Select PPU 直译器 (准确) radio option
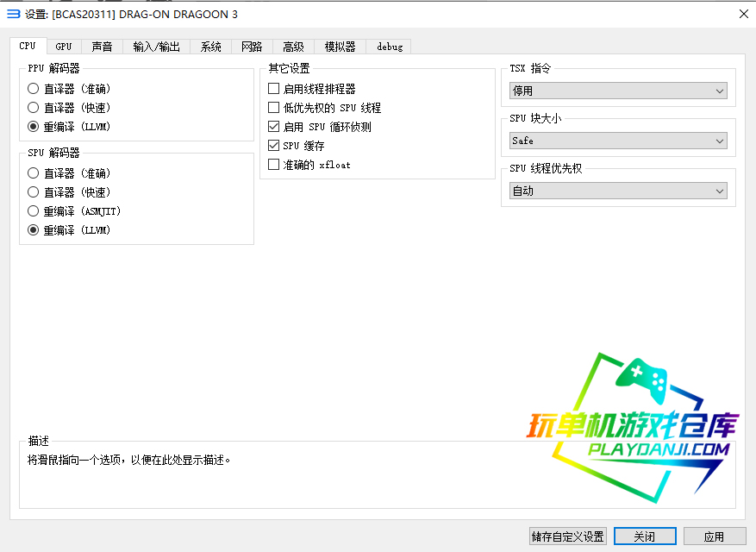 [x=34, y=89]
